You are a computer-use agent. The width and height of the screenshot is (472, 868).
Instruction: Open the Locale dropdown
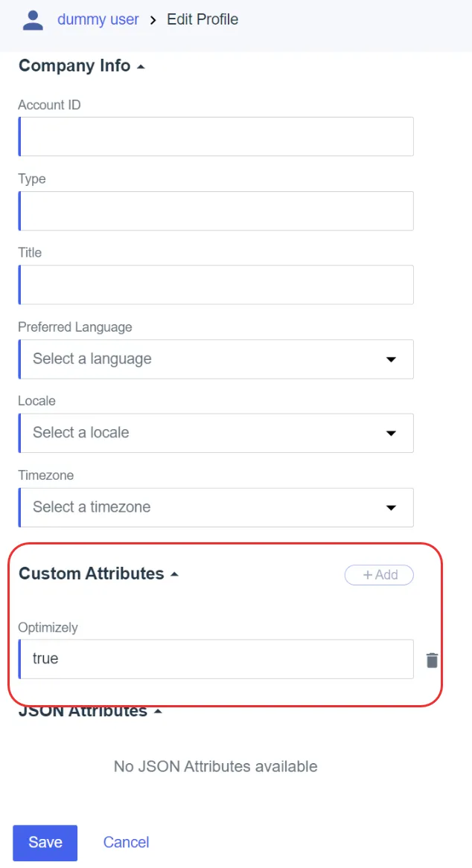(x=216, y=433)
